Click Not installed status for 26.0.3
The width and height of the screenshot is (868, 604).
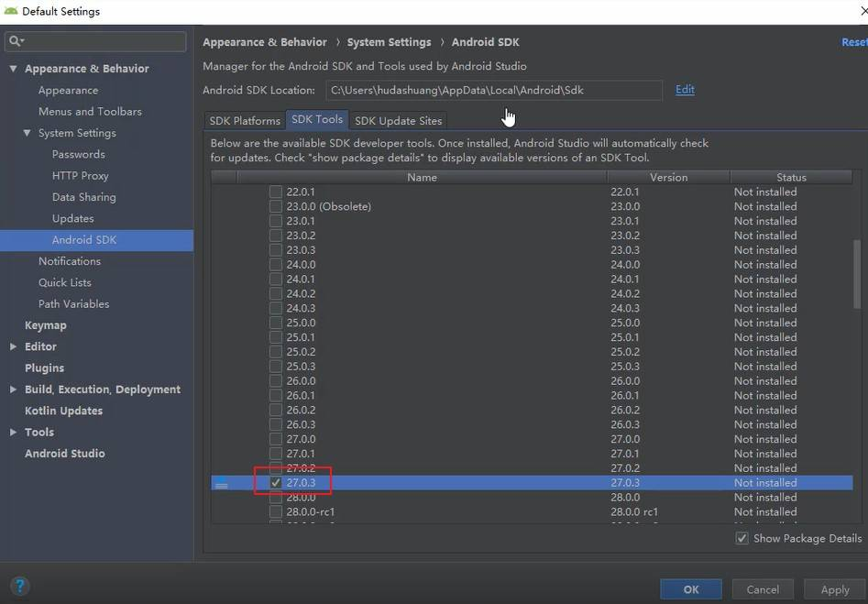click(x=765, y=424)
